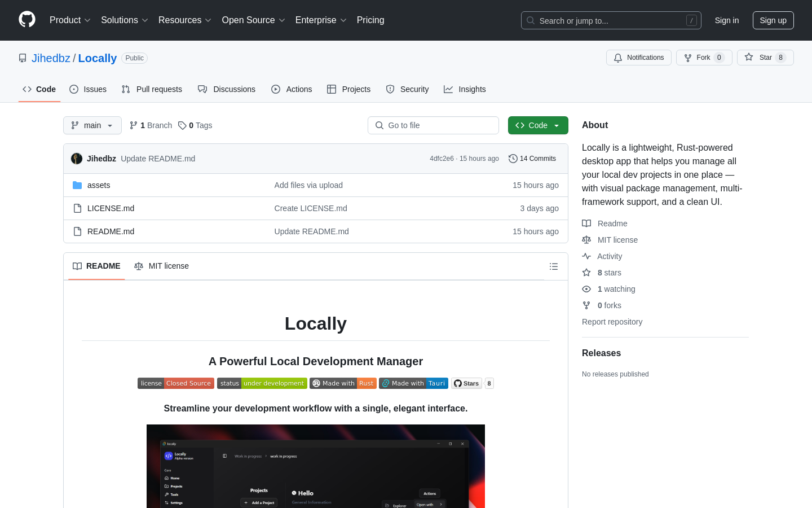Expand the Open Source menu

(254, 20)
